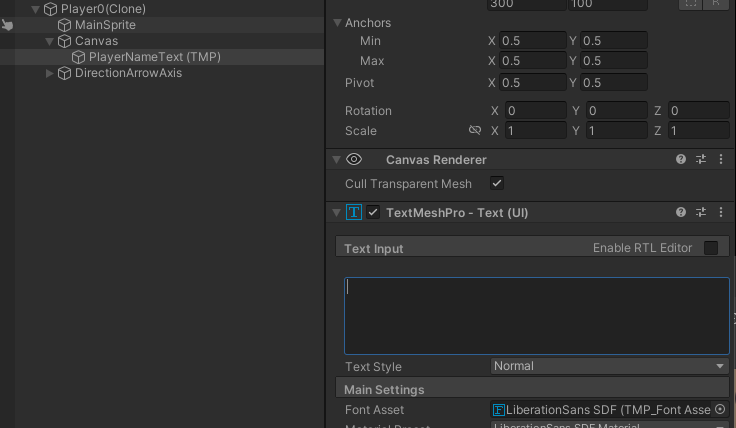Image resolution: width=736 pixels, height=428 pixels.
Task: Click the Canvas Renderer eye icon
Action: pos(354,160)
